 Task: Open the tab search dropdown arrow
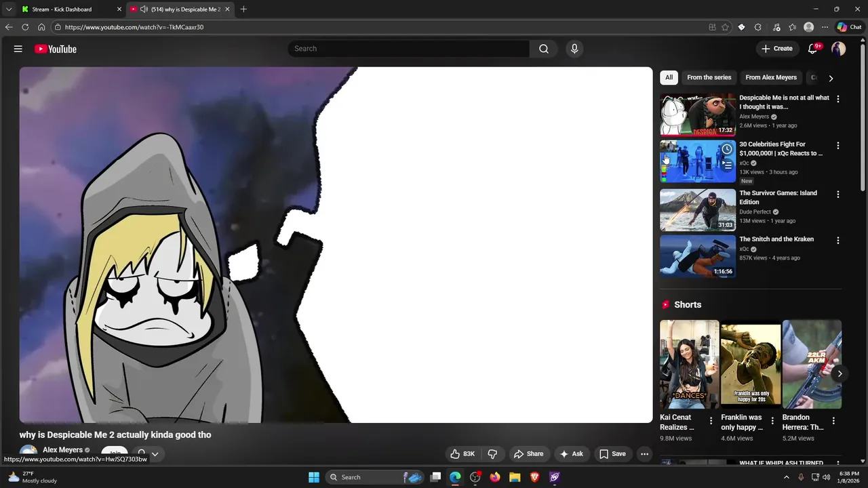(x=9, y=9)
